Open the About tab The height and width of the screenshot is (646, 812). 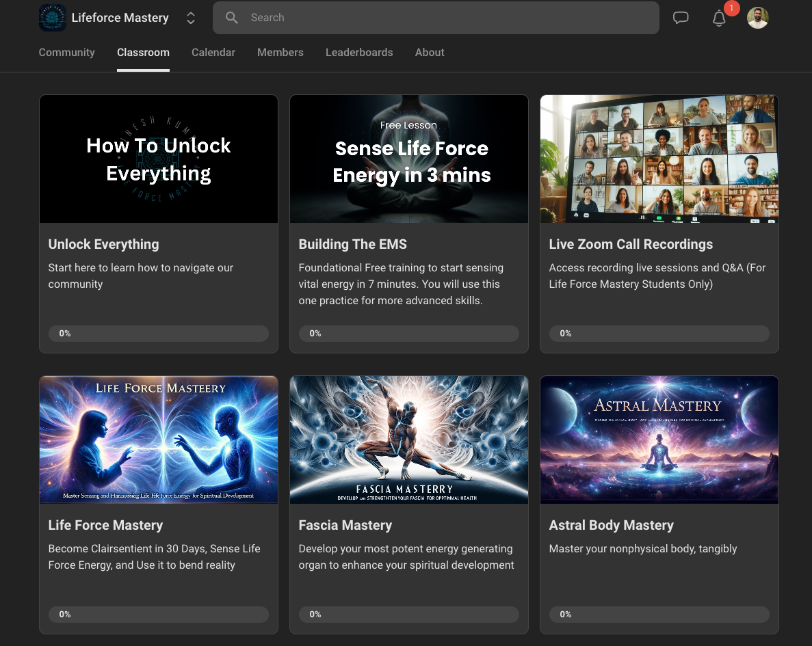(x=430, y=53)
